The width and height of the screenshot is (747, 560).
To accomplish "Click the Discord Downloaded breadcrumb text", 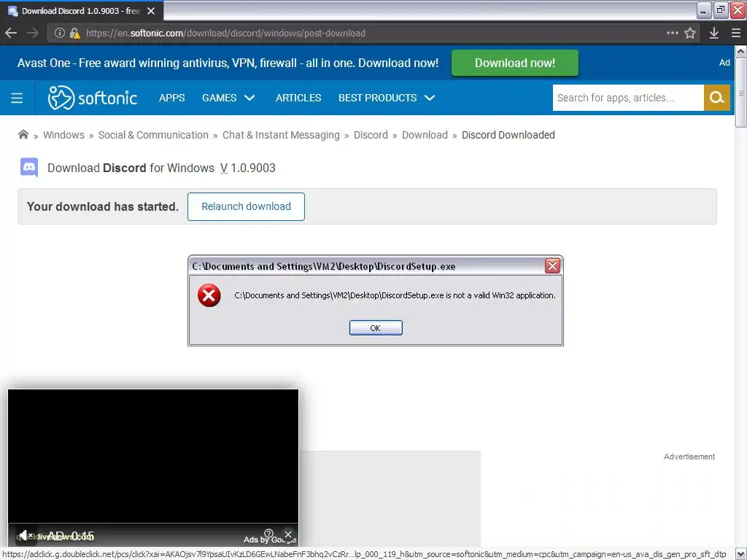I will (x=508, y=135).
